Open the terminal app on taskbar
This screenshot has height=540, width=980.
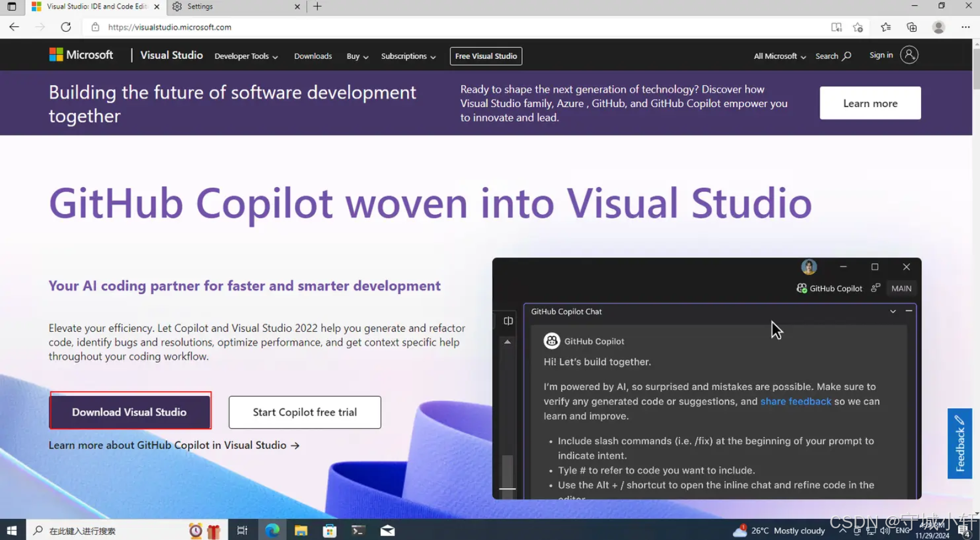tap(358, 531)
